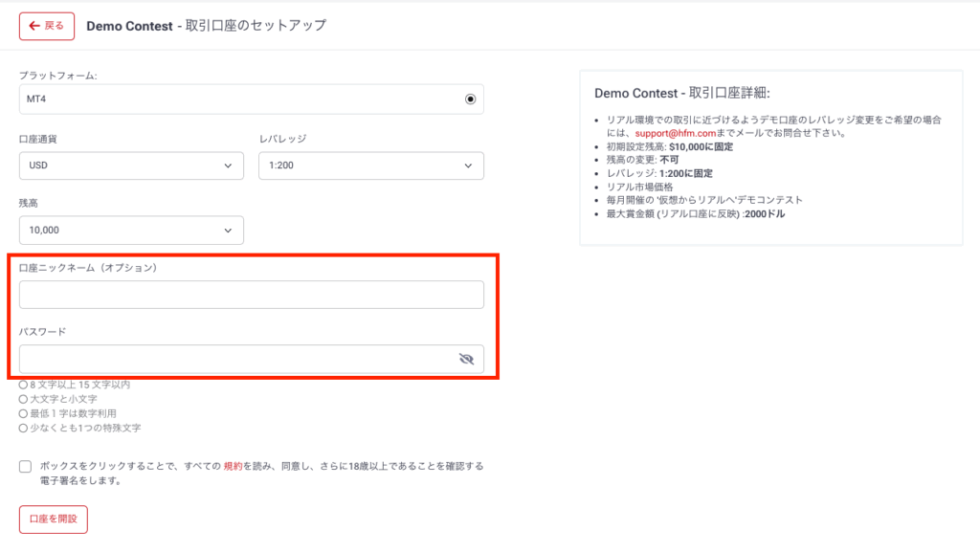Focus the 口座ニックネーム input field

click(252, 294)
